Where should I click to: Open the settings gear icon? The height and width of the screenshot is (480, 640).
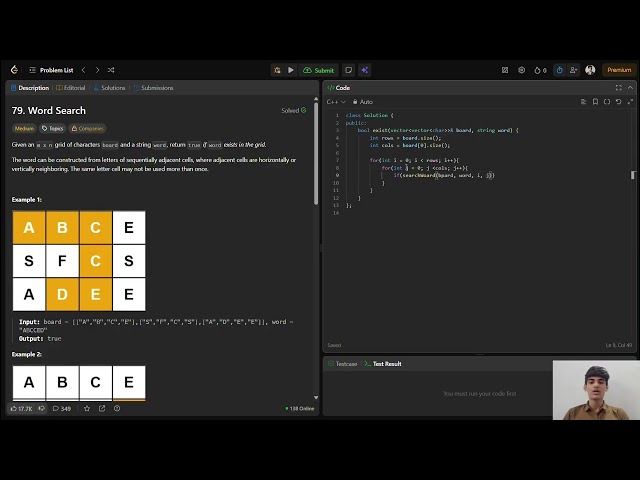click(x=522, y=70)
